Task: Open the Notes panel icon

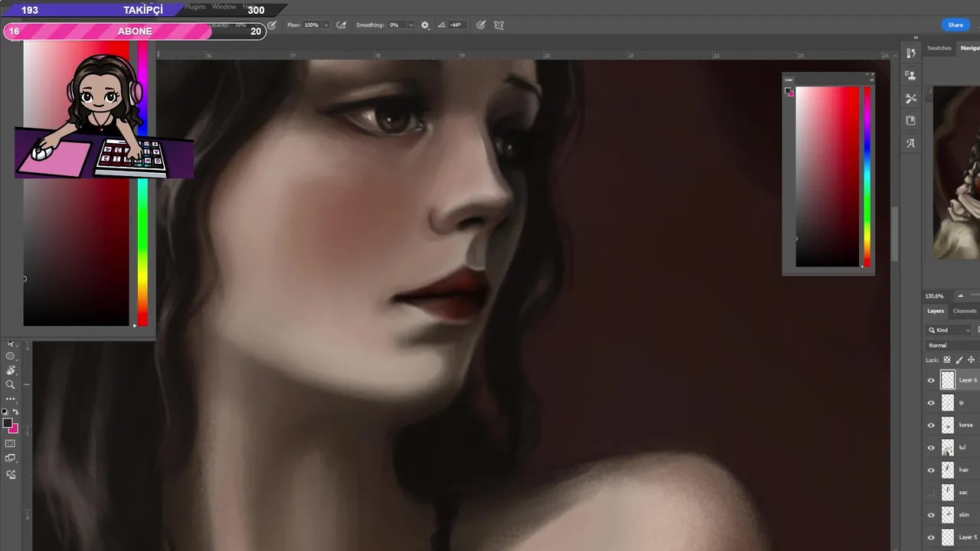Action: click(910, 120)
